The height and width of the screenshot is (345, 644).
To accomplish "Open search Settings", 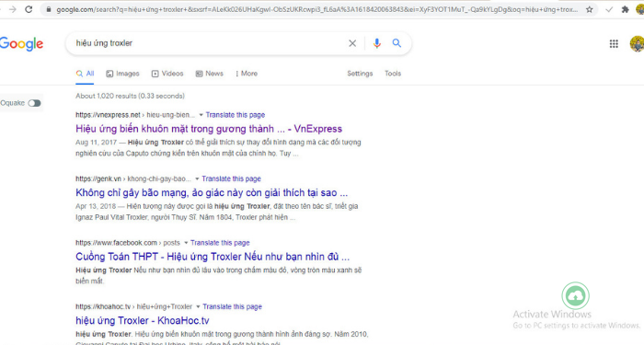I will (x=360, y=74).
